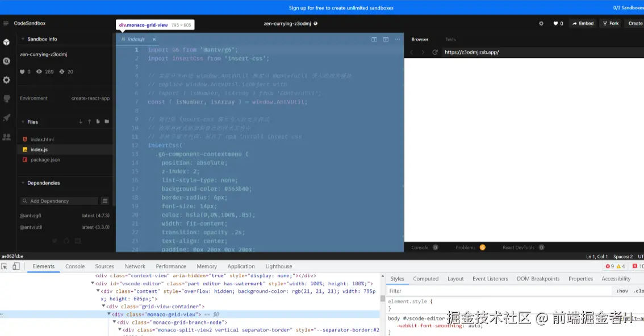Image resolution: width=644 pixels, height=336 pixels.
Task: Click the preview layout icon in editor toolbar
Action: (386, 39)
